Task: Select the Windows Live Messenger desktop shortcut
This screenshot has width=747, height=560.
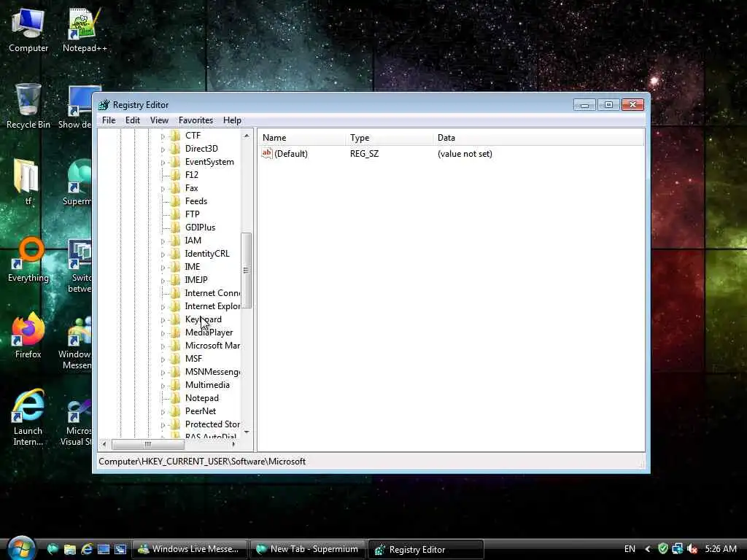Action: (x=75, y=341)
